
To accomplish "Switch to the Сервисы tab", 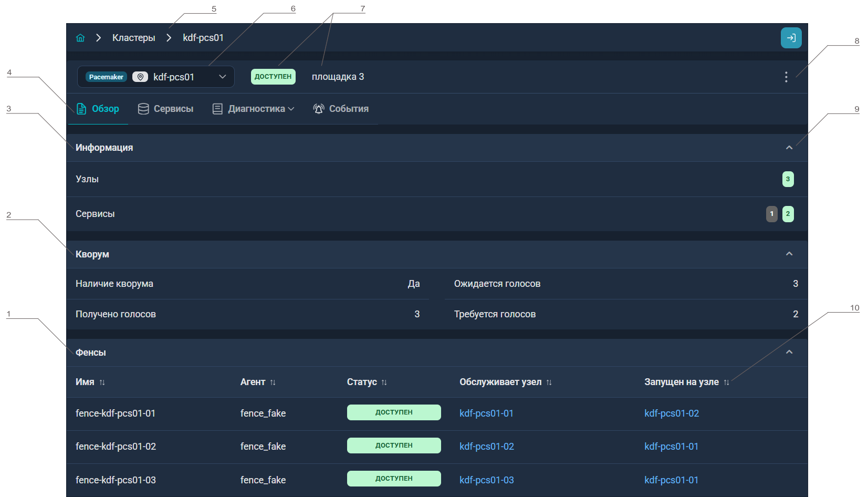I will [x=165, y=109].
